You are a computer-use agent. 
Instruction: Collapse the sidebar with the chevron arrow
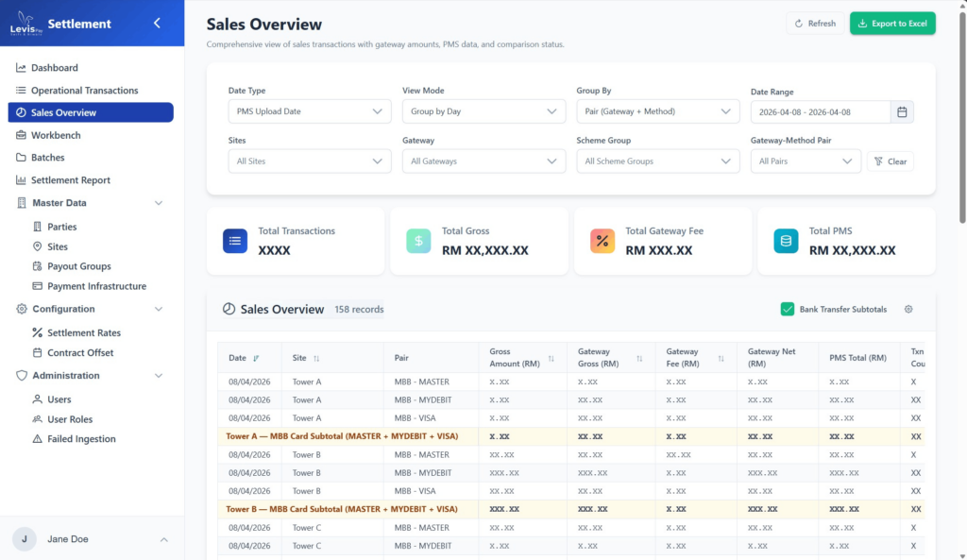(157, 24)
